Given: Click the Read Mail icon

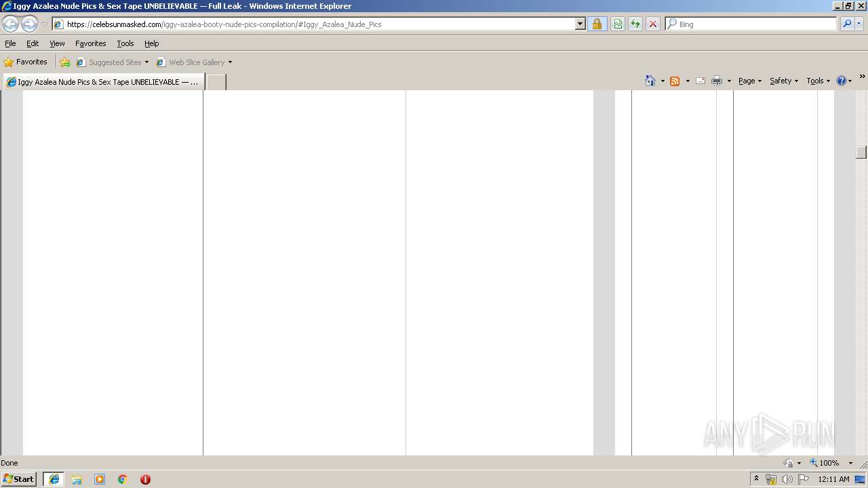Looking at the screenshot, I should pyautogui.click(x=701, y=81).
